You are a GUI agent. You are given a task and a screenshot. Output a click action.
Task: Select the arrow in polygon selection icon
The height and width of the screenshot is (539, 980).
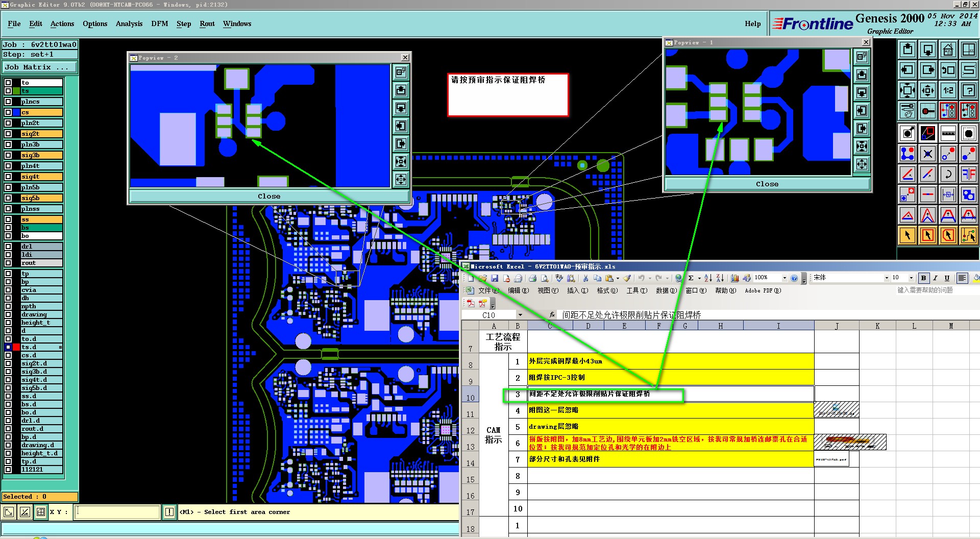tap(948, 235)
